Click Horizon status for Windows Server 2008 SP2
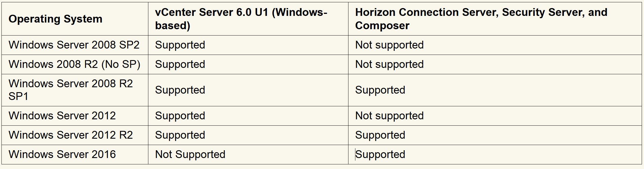The width and height of the screenshot is (644, 169). click(x=389, y=45)
